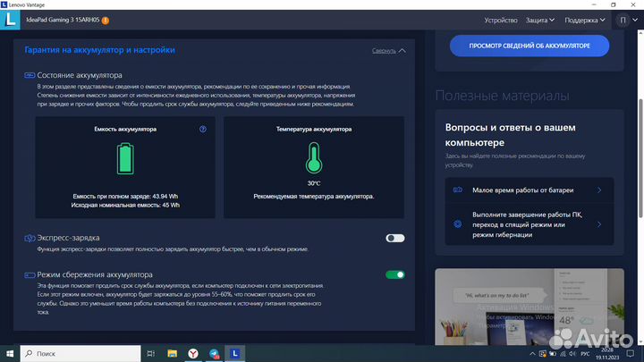This screenshot has width=644, height=362.
Task: Open Task View on taskbar
Action: pos(151,353)
